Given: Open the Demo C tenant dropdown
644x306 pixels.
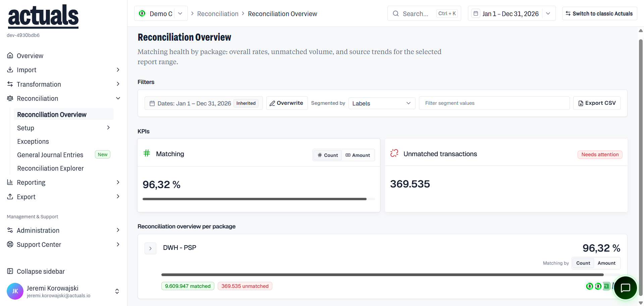Looking at the screenshot, I should pos(180,13).
